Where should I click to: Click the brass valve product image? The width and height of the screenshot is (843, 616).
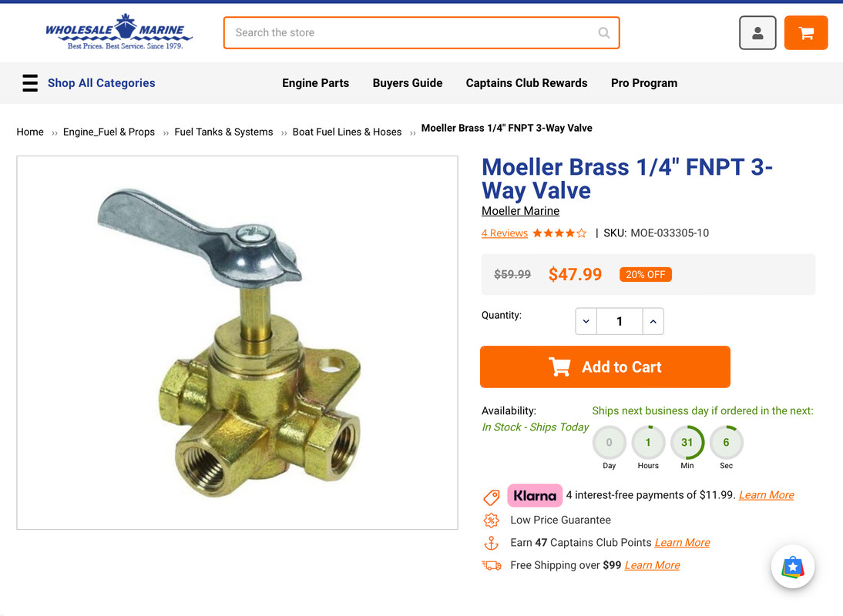pos(237,343)
